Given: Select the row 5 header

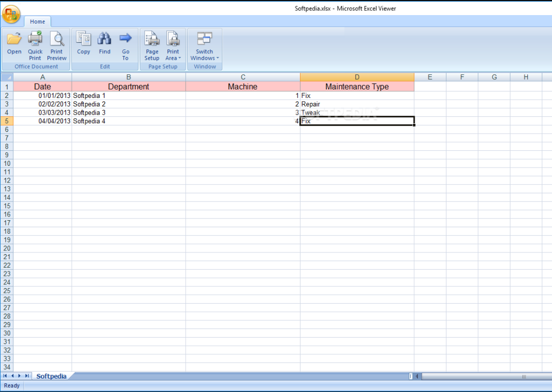Looking at the screenshot, I should tap(6, 121).
